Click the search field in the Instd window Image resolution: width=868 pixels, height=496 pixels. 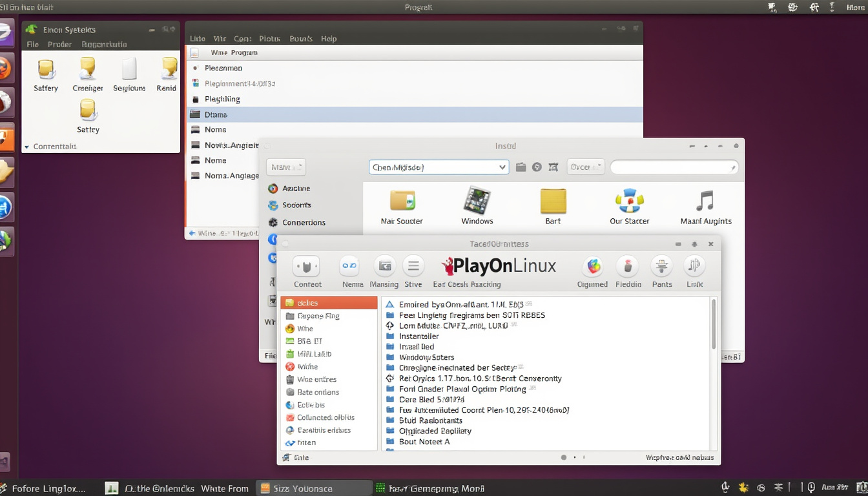pos(674,167)
